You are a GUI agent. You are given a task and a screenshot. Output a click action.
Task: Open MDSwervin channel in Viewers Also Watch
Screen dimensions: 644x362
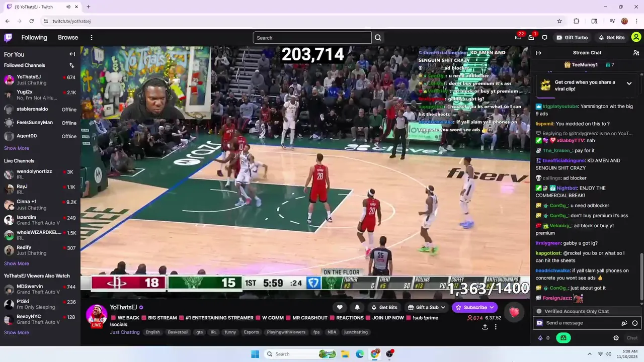click(x=40, y=290)
